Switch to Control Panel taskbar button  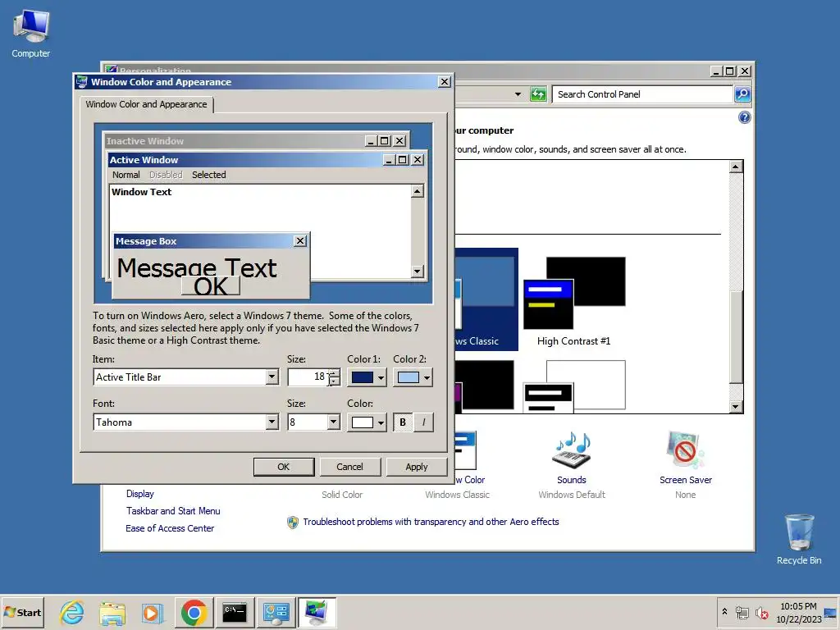tap(276, 612)
